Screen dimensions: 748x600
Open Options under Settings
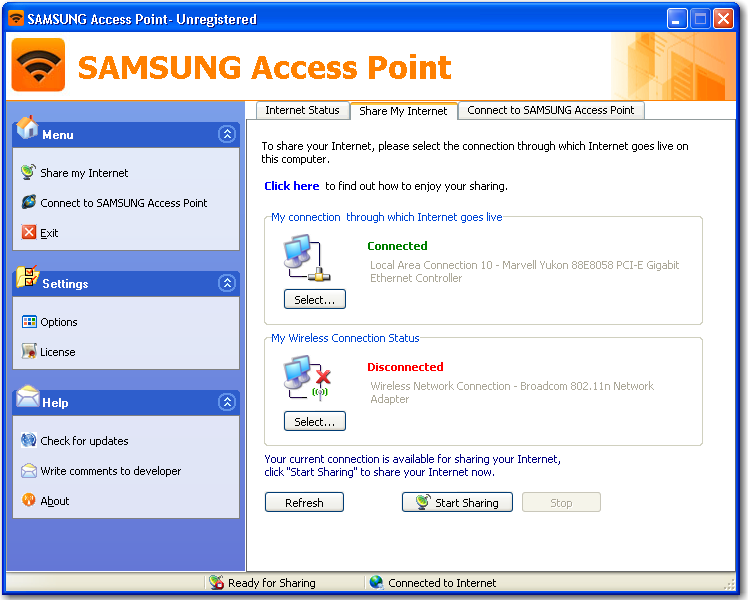(x=59, y=322)
